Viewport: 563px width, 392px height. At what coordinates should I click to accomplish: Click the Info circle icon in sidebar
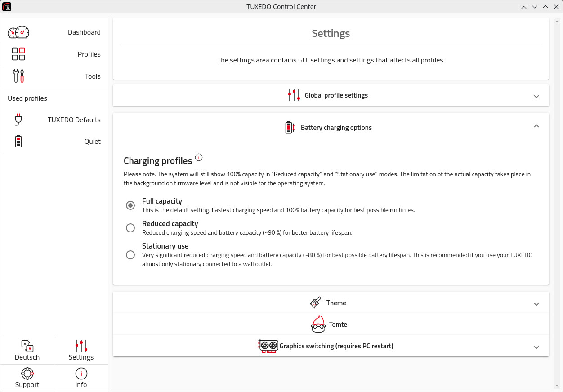[x=81, y=374]
